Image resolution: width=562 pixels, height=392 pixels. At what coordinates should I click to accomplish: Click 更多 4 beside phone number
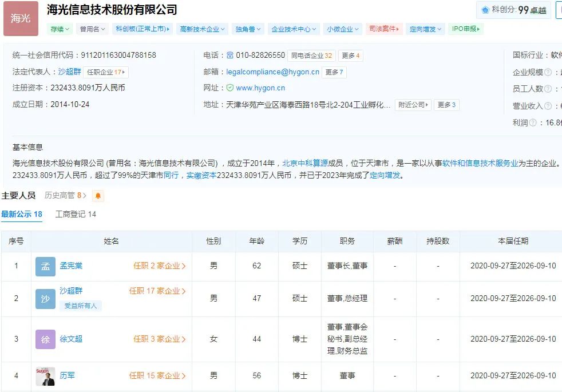[350, 56]
